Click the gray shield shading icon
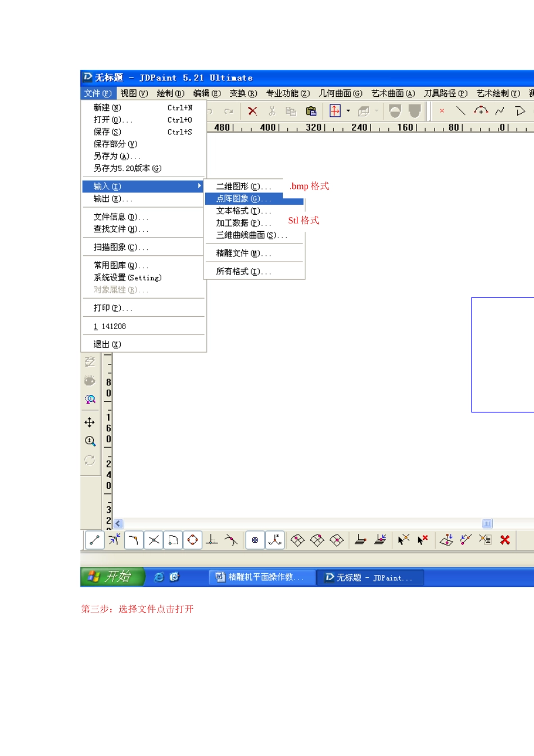534x756 pixels. click(x=415, y=111)
